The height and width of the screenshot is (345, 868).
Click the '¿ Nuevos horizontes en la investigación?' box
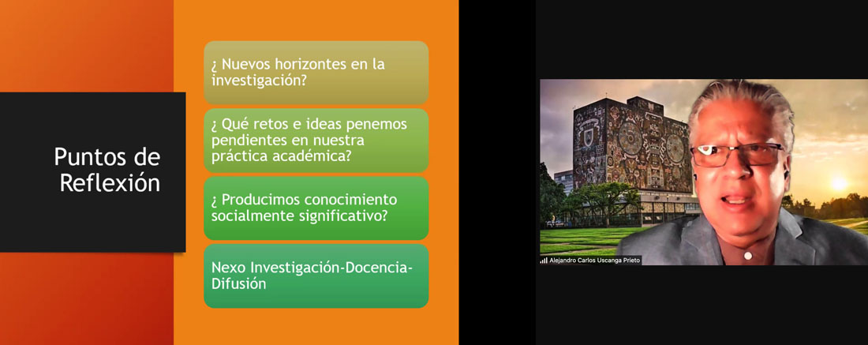[x=316, y=73]
